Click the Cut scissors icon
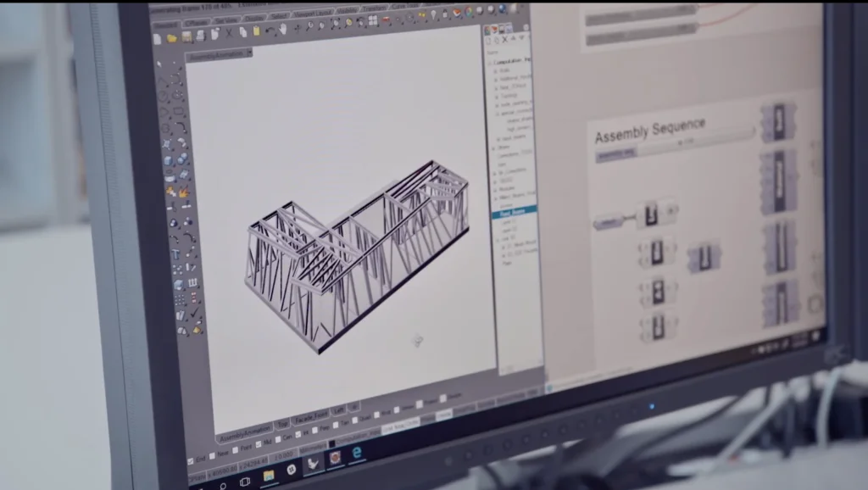Viewport: 868px width, 490px height. 229,33
